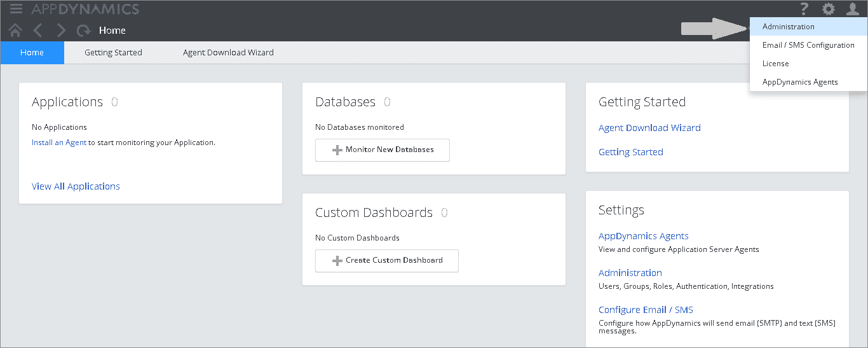Image resolution: width=868 pixels, height=348 pixels.
Task: Go back with the left arrow icon
Action: pyautogui.click(x=38, y=30)
